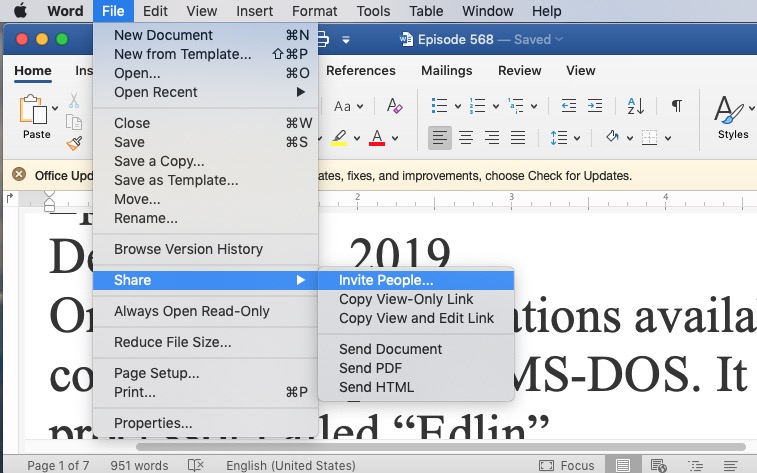Screen dimensions: 757x473
Task: Click the Increase Indent icon
Action: (x=595, y=106)
